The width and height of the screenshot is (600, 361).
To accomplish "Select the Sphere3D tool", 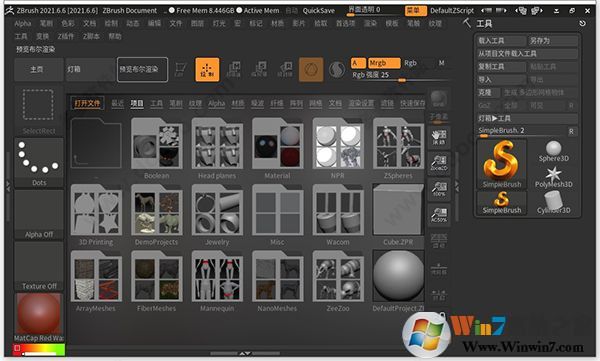I will (553, 151).
